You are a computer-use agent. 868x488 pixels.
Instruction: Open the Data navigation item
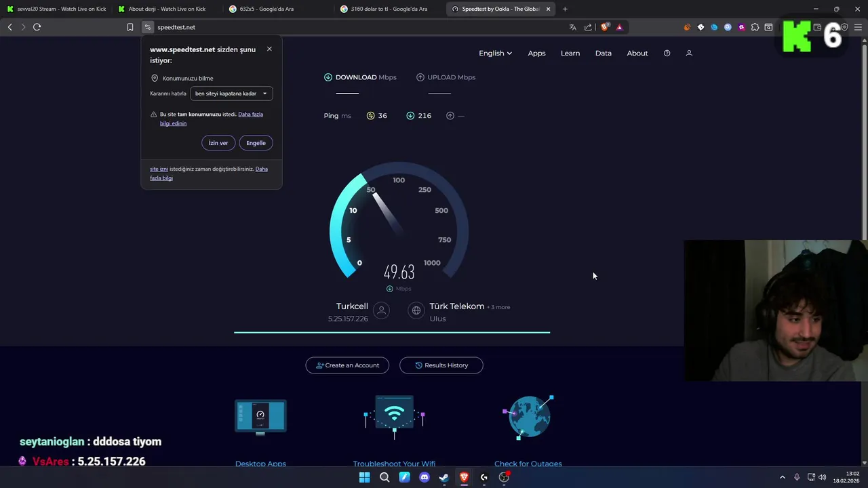coord(604,53)
